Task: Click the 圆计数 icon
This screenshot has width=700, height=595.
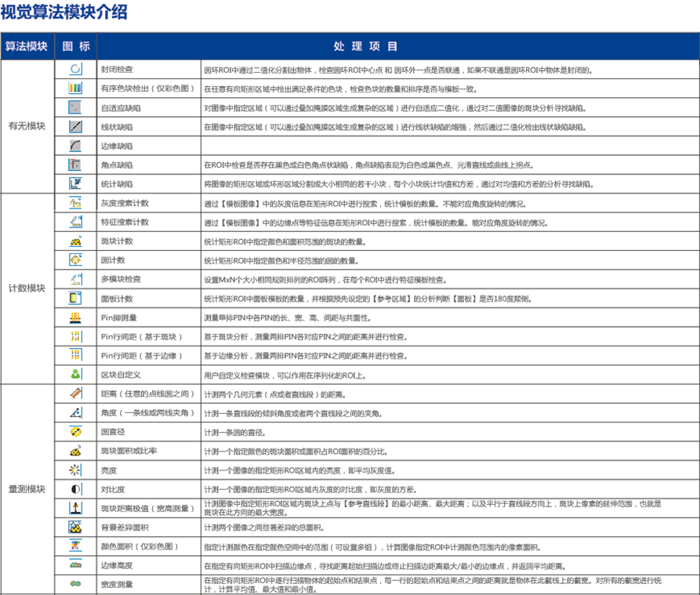Action: [76, 260]
